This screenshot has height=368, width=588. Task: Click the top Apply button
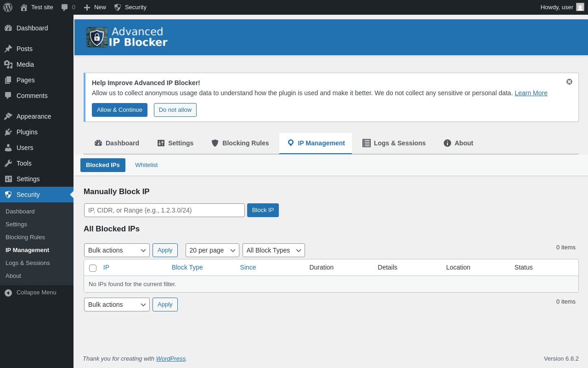(165, 250)
